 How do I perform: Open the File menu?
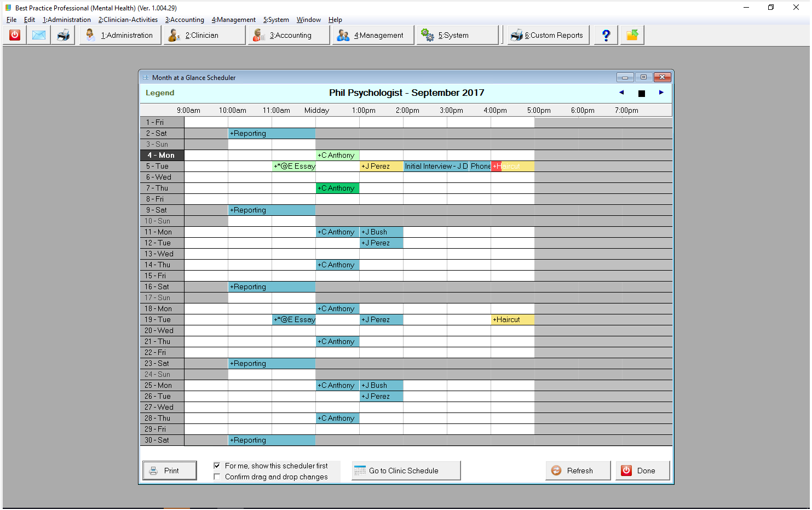pos(11,20)
